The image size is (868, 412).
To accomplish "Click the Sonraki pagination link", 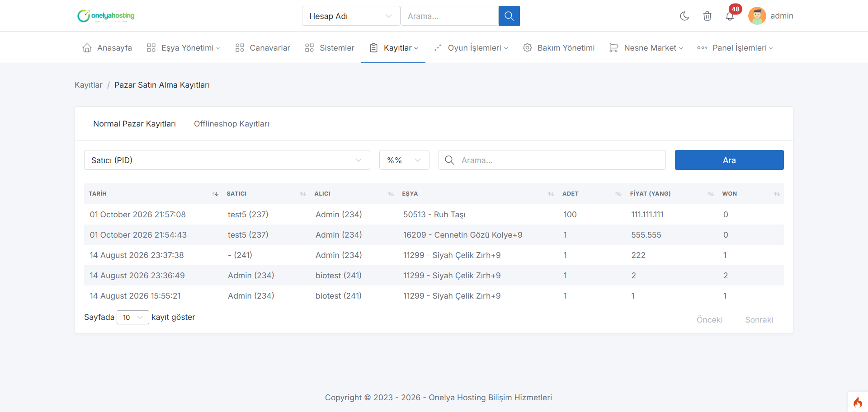I will [x=759, y=320].
